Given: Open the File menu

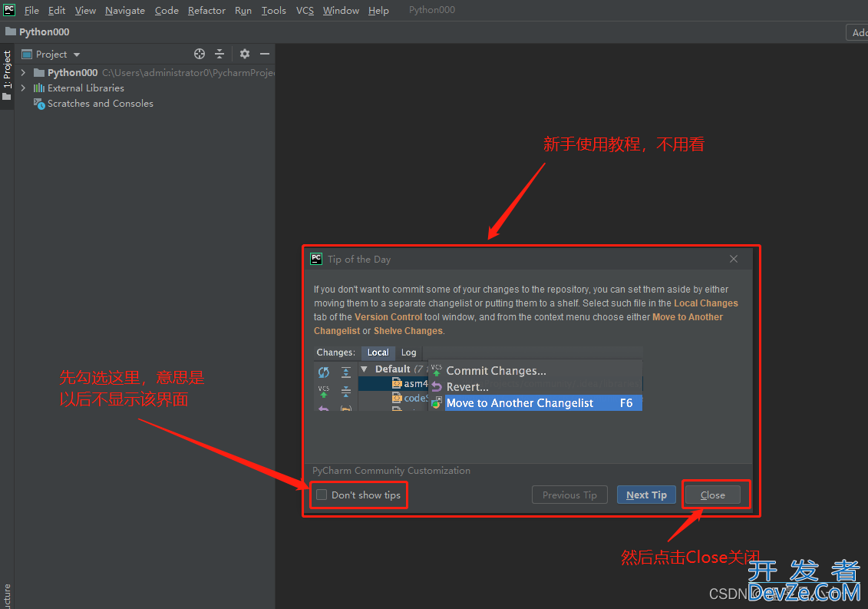Looking at the screenshot, I should point(31,11).
